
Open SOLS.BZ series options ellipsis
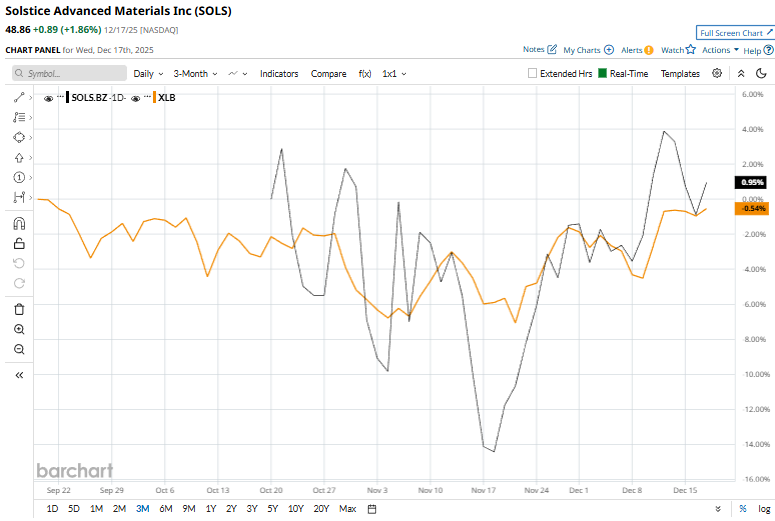[60, 97]
